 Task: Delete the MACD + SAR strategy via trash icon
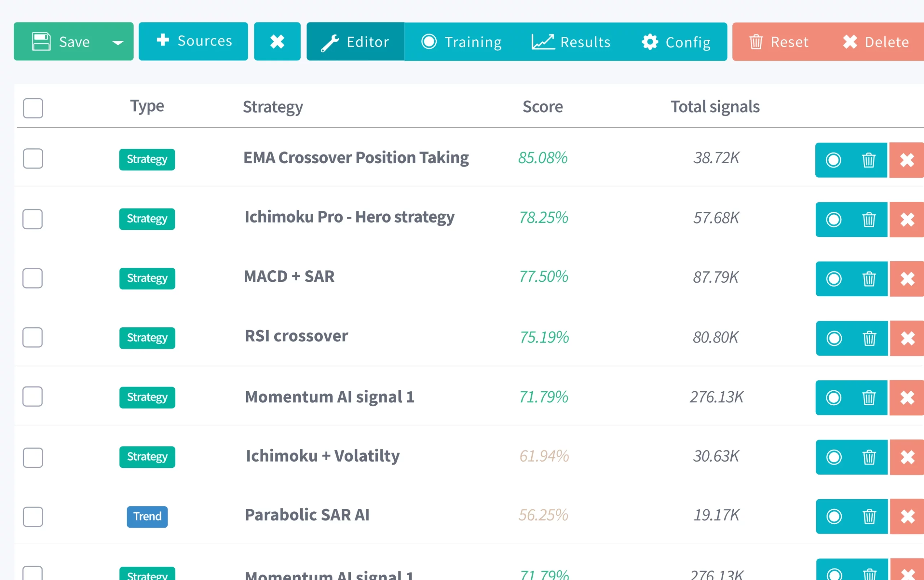(868, 279)
